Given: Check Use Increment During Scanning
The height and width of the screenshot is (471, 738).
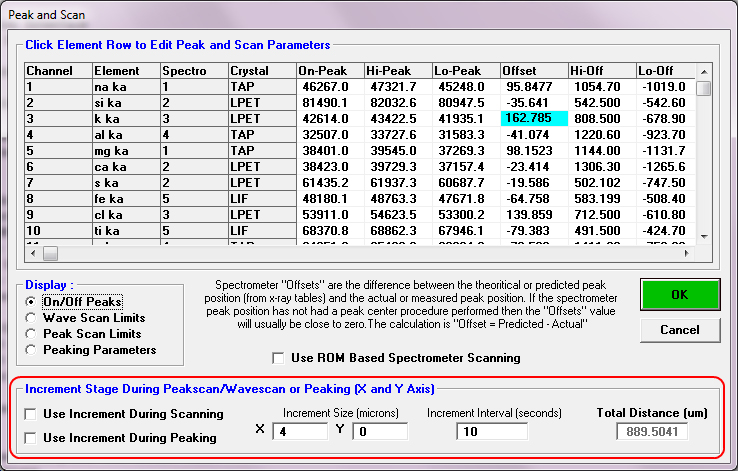Looking at the screenshot, I should (32, 413).
